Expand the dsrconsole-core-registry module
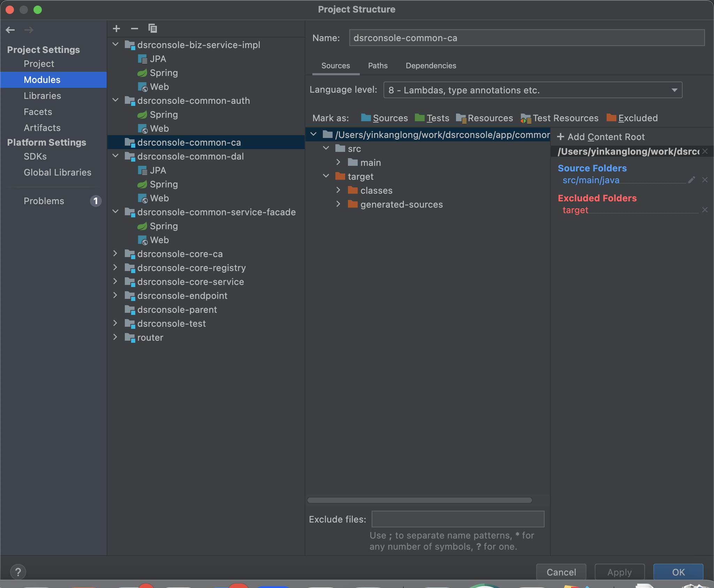 click(x=115, y=268)
